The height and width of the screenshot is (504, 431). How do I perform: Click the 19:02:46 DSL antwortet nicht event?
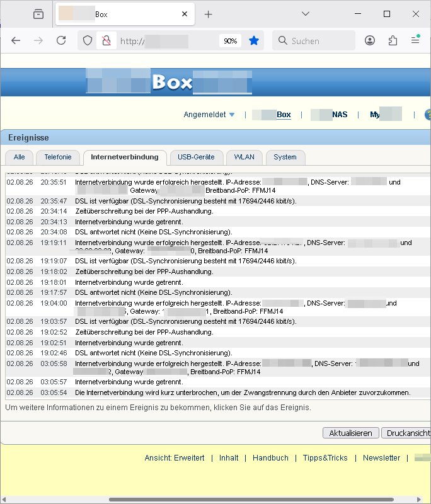tap(217, 353)
